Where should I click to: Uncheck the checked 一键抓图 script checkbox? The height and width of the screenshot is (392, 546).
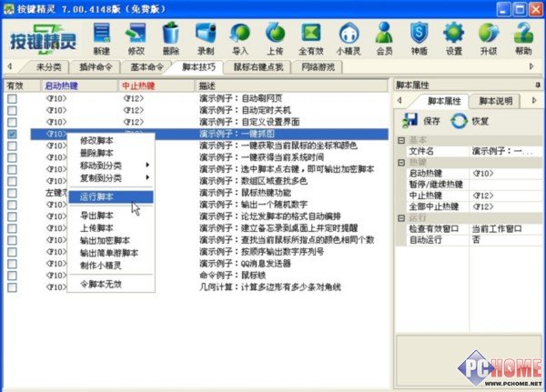click(12, 134)
